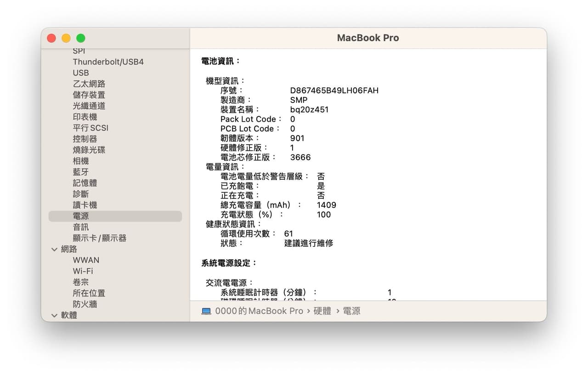The width and height of the screenshot is (588, 376).
Task: Click serial number D867465B49LH06FAH
Action: pos(334,91)
